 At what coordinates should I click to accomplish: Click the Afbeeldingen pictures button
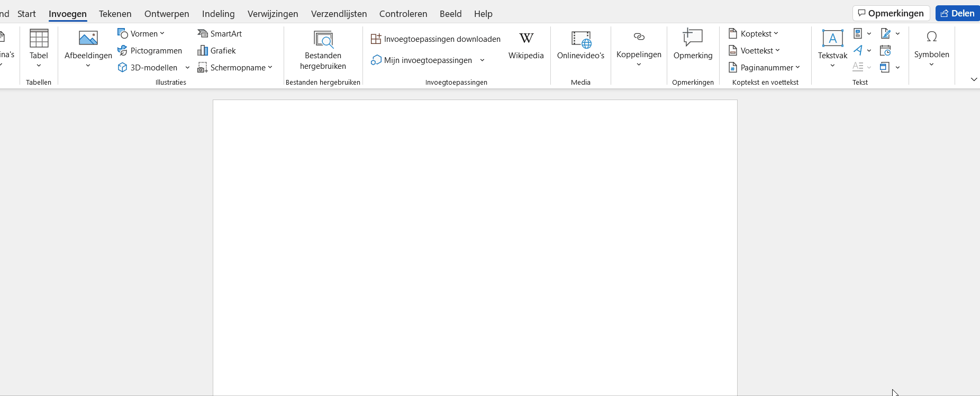coord(88,49)
